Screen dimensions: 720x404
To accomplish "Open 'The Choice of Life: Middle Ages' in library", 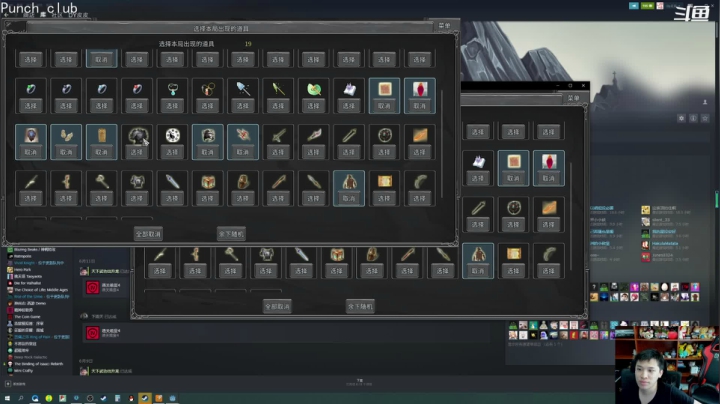I will [40, 290].
